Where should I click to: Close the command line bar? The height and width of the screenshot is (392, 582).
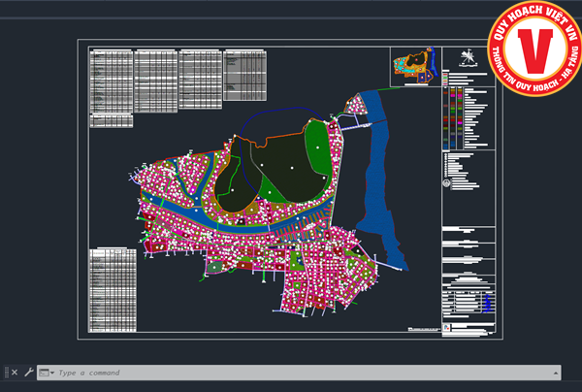[x=15, y=373]
